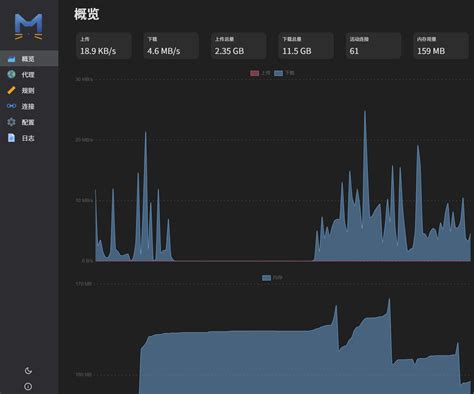Click the highest peak in memory chart
The width and height of the screenshot is (474, 394).
coord(389,300)
